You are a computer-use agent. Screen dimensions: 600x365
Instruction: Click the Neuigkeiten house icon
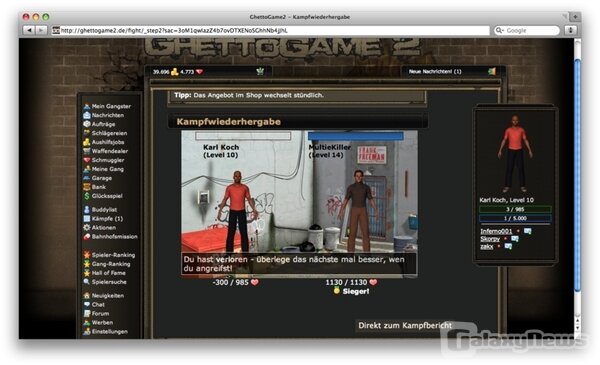pyautogui.click(x=87, y=295)
